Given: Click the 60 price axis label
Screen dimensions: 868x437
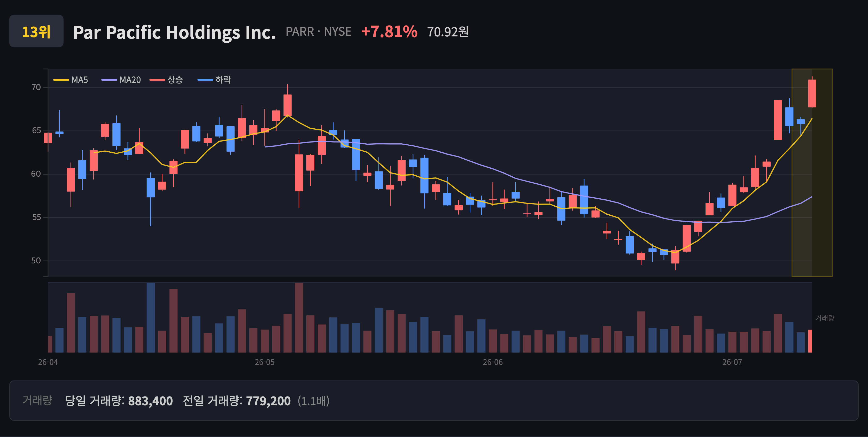Looking at the screenshot, I should pyautogui.click(x=36, y=174).
